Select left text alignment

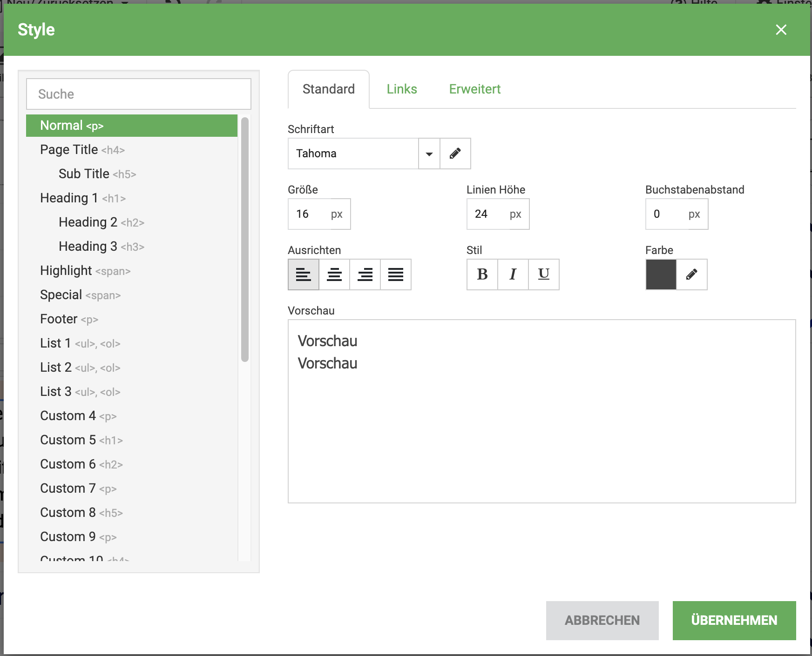[304, 274]
